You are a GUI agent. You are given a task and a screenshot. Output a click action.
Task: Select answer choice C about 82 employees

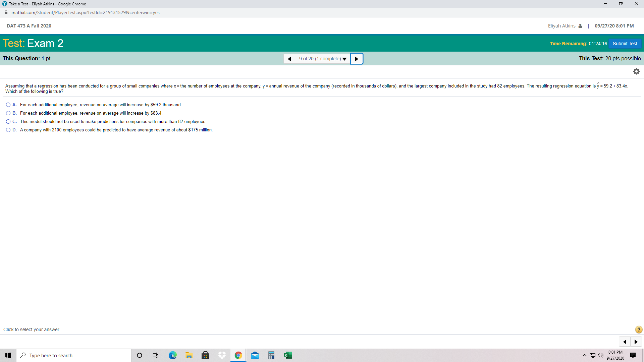point(8,121)
